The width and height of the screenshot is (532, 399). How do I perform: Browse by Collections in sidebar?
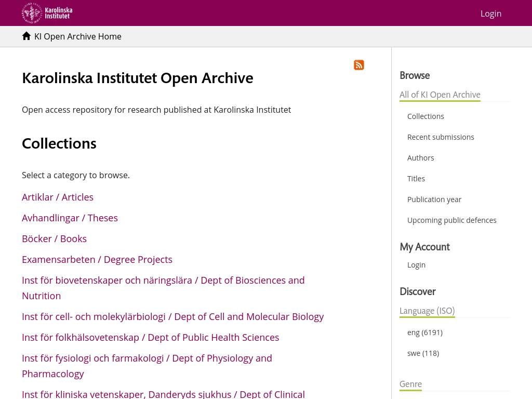point(425,116)
